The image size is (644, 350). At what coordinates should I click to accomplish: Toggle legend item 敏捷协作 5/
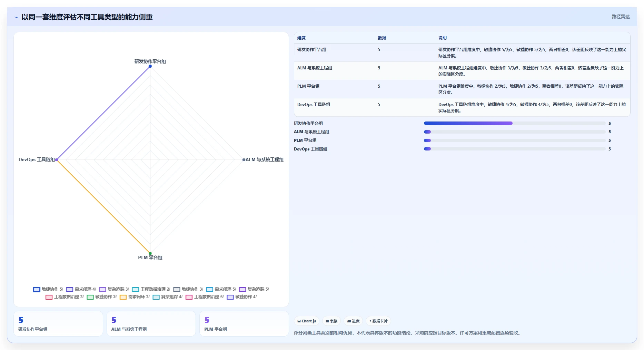tap(48, 289)
